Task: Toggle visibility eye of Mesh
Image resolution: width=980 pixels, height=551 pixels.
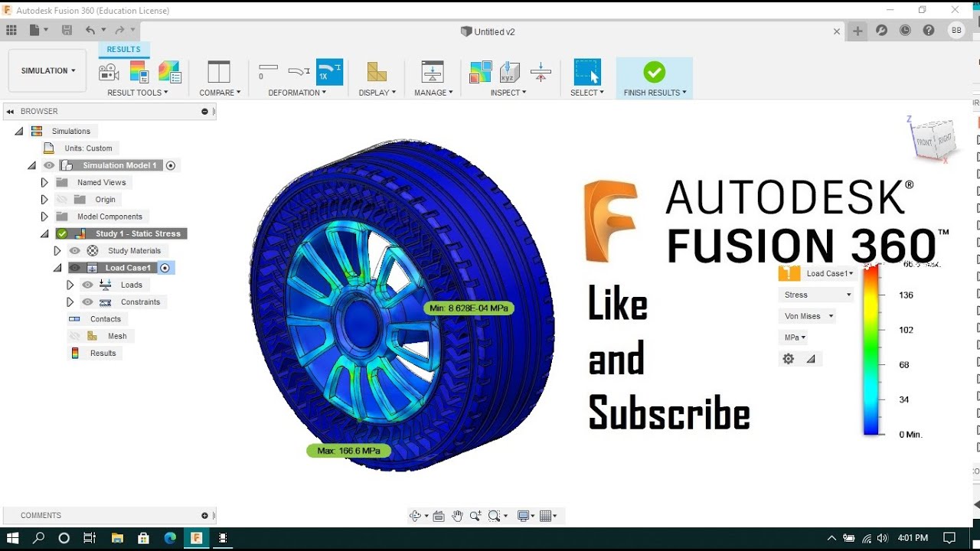Action: point(75,336)
